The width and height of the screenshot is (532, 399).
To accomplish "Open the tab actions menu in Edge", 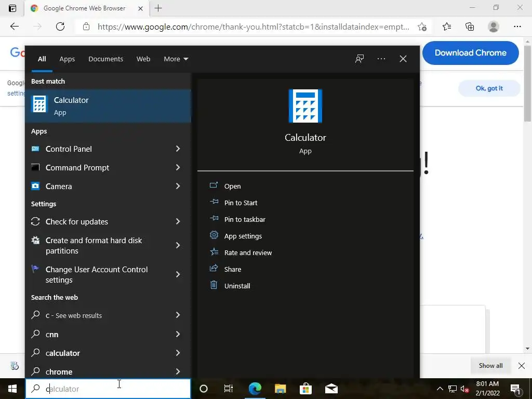I will click(12, 8).
